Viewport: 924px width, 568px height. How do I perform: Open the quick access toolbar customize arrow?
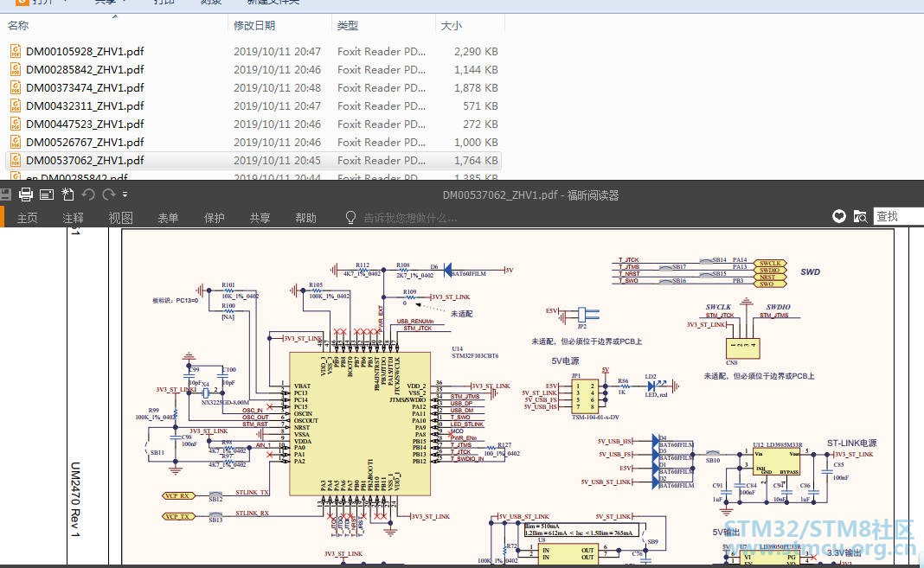click(125, 195)
